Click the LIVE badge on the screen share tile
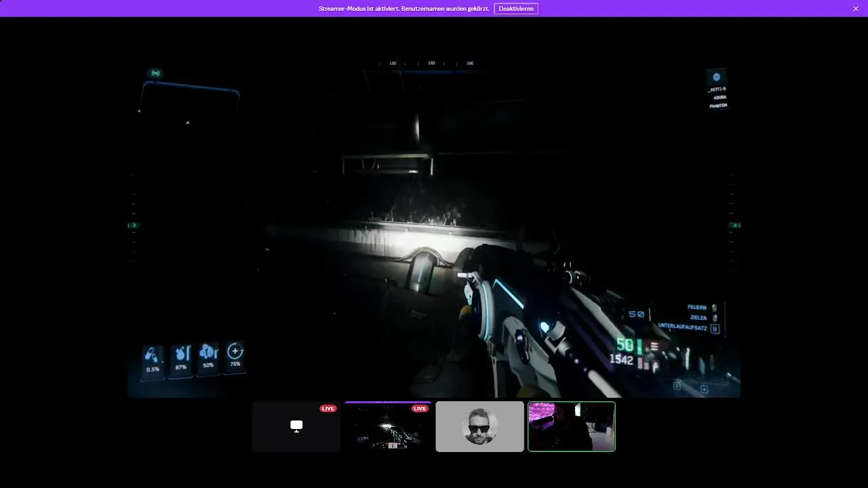The width and height of the screenshot is (868, 488). click(x=328, y=408)
